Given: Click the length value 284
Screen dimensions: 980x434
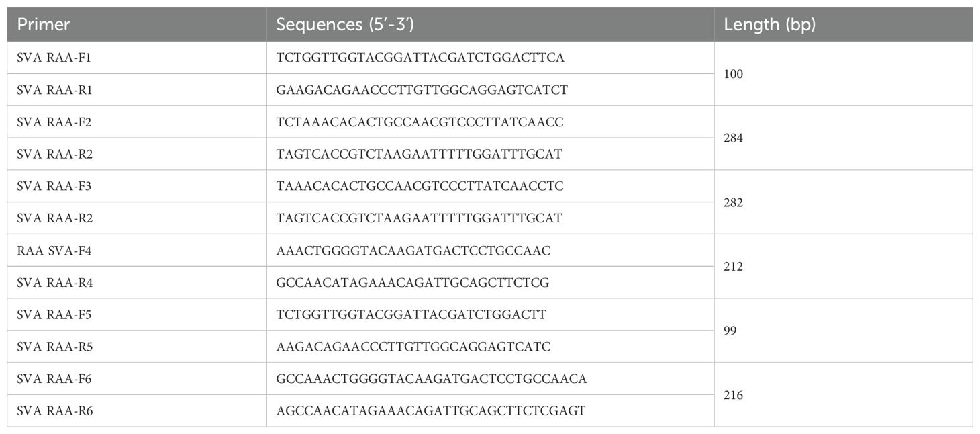Looking at the screenshot, I should (734, 138).
